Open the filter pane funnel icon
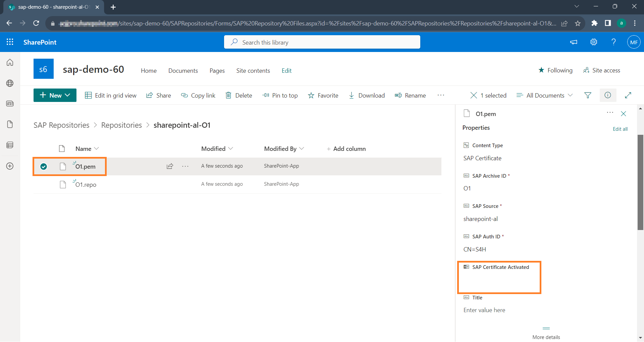Viewport: 644px width, 342px height. 588,95
